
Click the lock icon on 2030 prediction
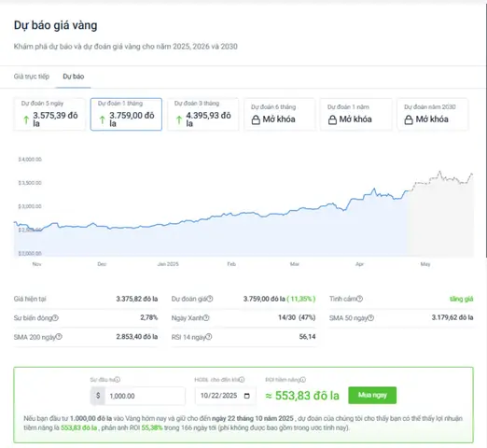point(409,119)
